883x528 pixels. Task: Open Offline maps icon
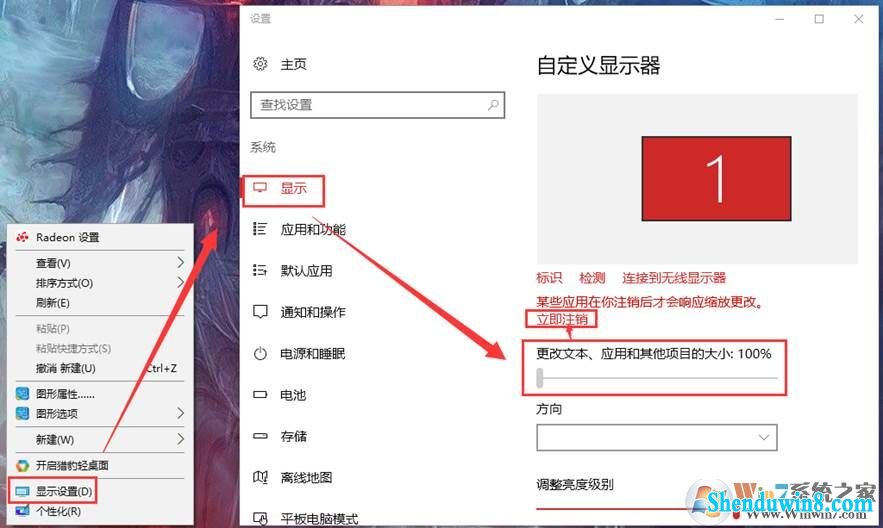coord(260,477)
